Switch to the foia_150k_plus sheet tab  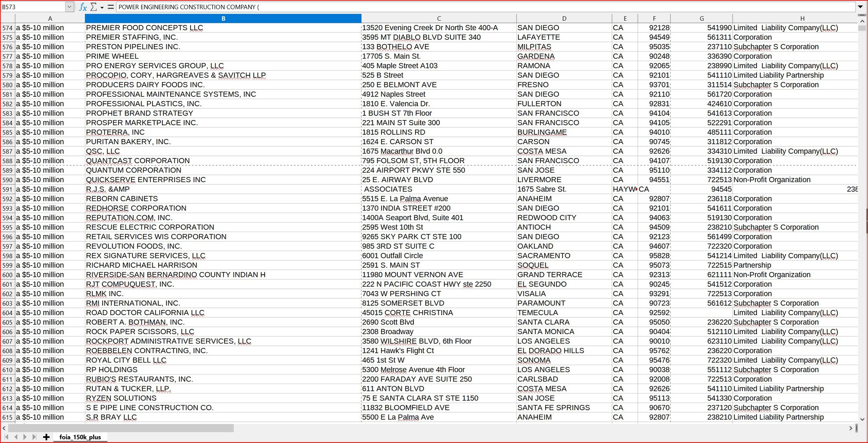pyautogui.click(x=80, y=437)
